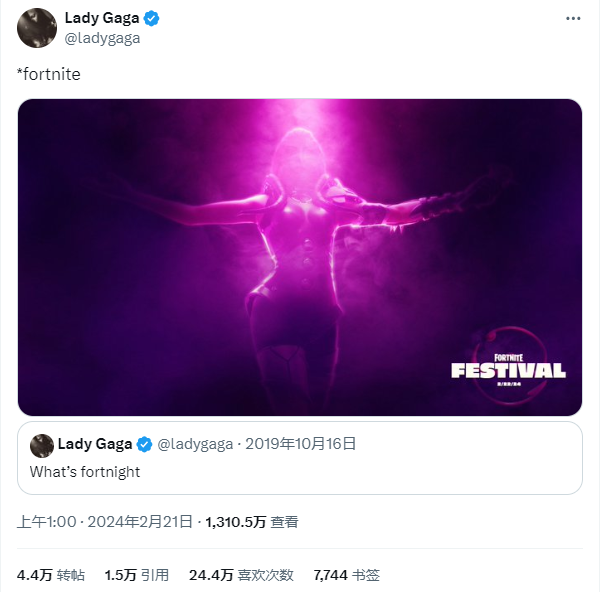Click the quoted tweet date 2019年10月16日
This screenshot has height=592, width=601.
(301, 444)
